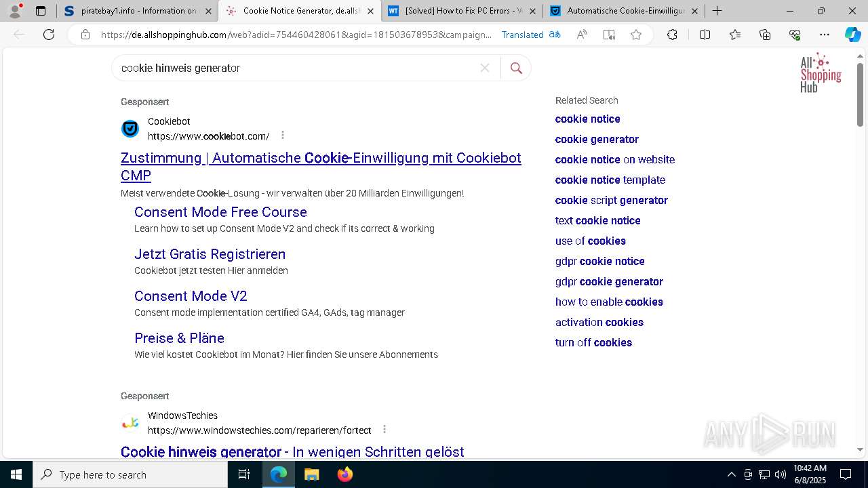Select related search cookie notice
Image resolution: width=868 pixels, height=488 pixels.
coord(587,119)
